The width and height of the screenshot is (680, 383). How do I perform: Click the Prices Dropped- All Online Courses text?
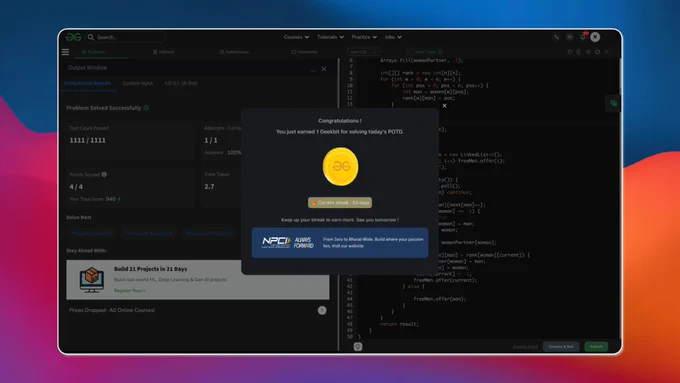pos(112,310)
